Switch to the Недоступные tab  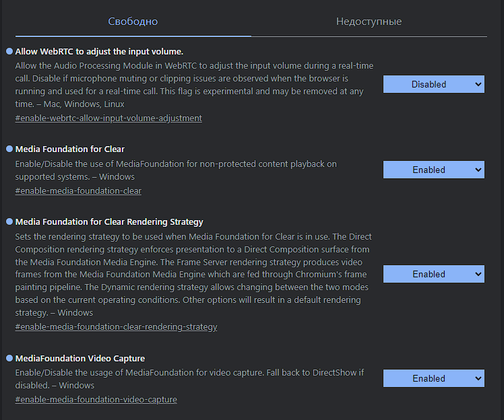[x=369, y=22]
